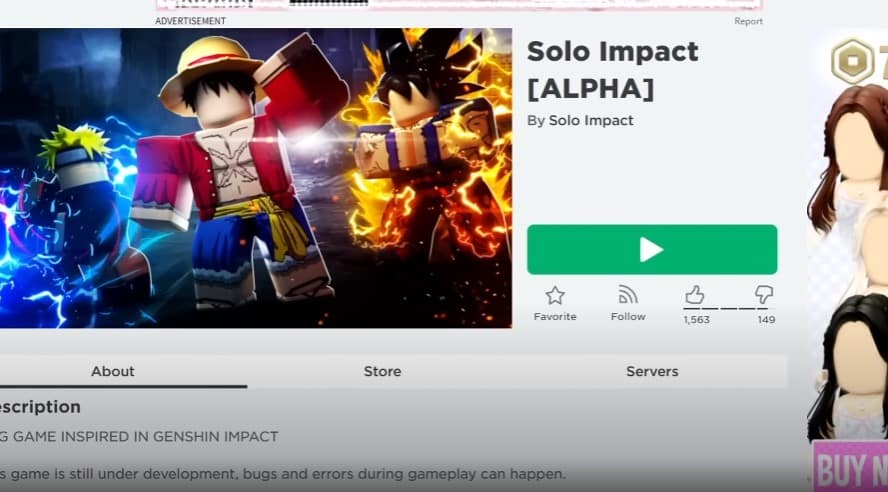This screenshot has height=492, width=888.
Task: Switch to the Store tab
Action: point(382,371)
